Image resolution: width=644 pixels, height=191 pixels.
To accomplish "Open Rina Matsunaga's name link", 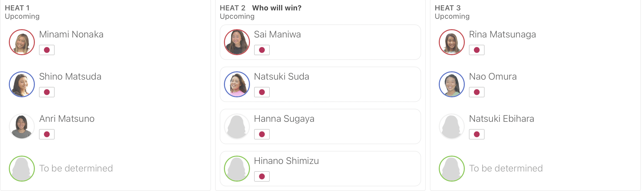I will point(503,34).
